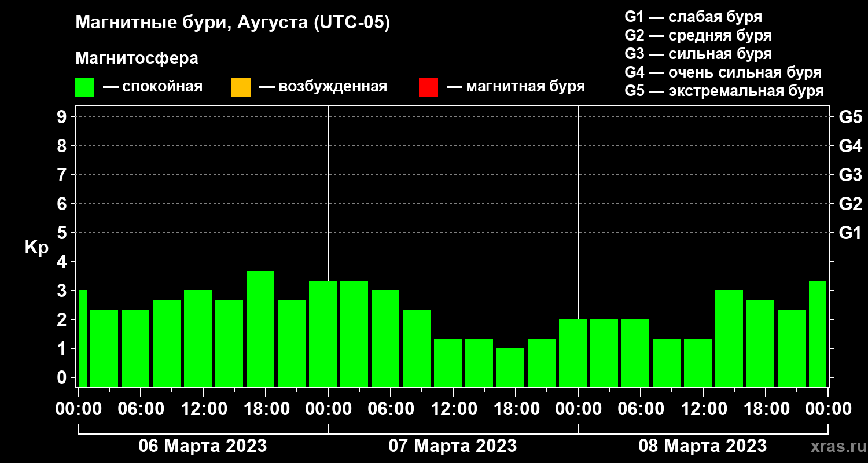Click the 'G2' mark on the right axis
This screenshot has width=868, height=463.
[850, 204]
